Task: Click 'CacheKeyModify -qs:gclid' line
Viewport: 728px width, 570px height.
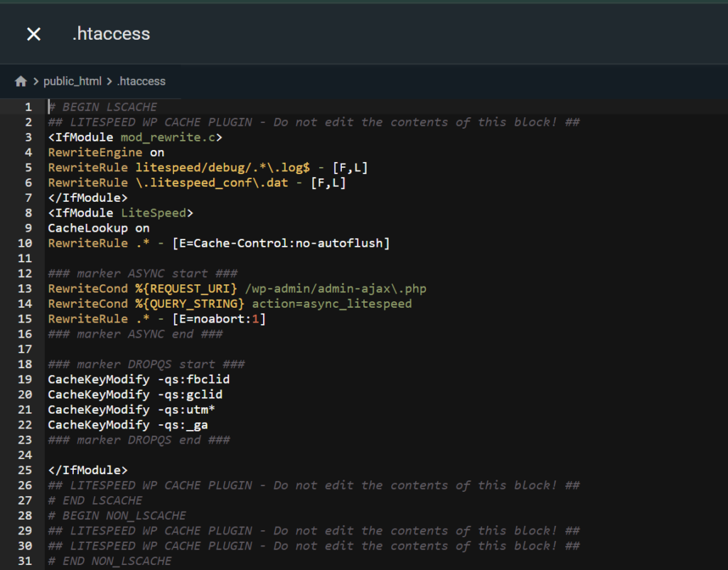Action: pos(135,394)
